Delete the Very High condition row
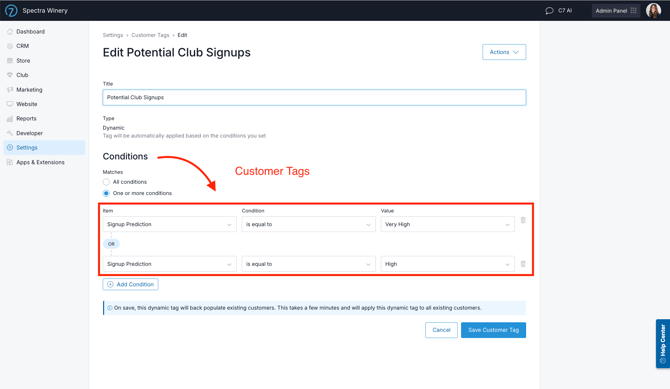670x389 pixels. coord(523,220)
